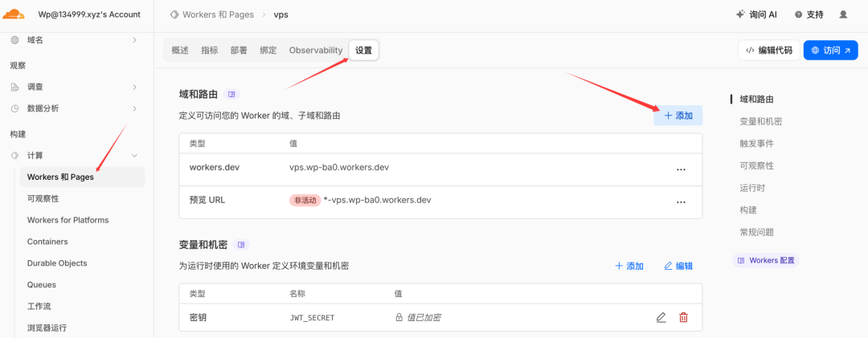This screenshot has height=338, width=868.
Task: Open 可观察性 in sidebar
Action: pyautogui.click(x=43, y=198)
